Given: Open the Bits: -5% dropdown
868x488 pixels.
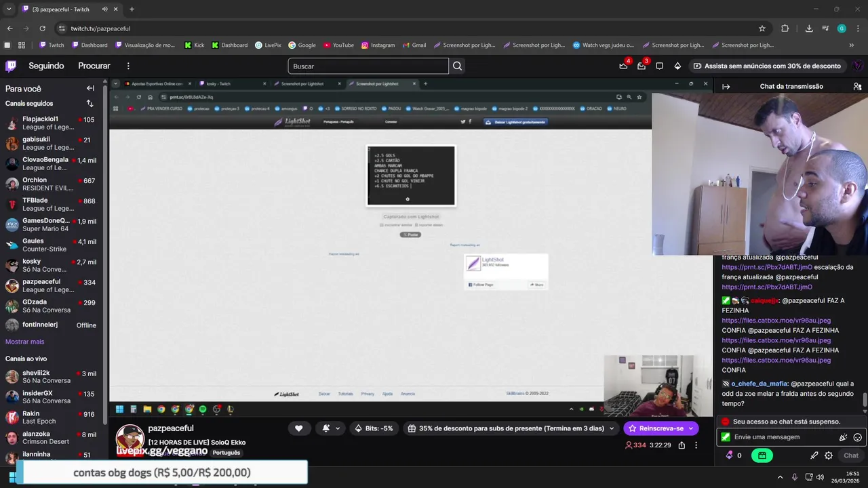Looking at the screenshot, I should (x=375, y=428).
